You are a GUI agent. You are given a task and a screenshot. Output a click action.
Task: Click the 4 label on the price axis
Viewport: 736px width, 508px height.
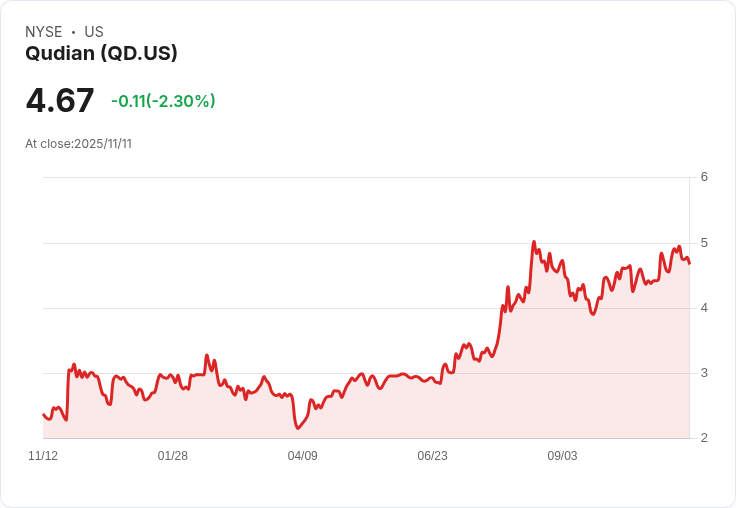point(704,308)
